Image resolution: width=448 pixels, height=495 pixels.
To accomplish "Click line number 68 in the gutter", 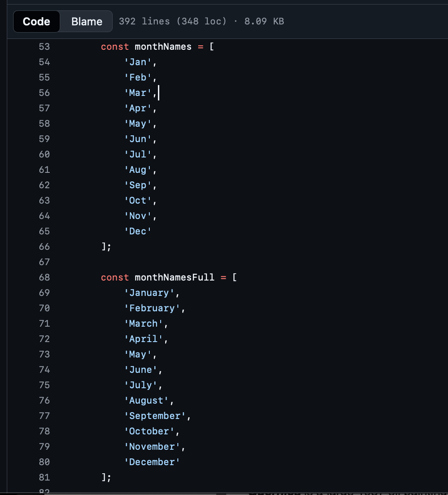I will point(44,277).
